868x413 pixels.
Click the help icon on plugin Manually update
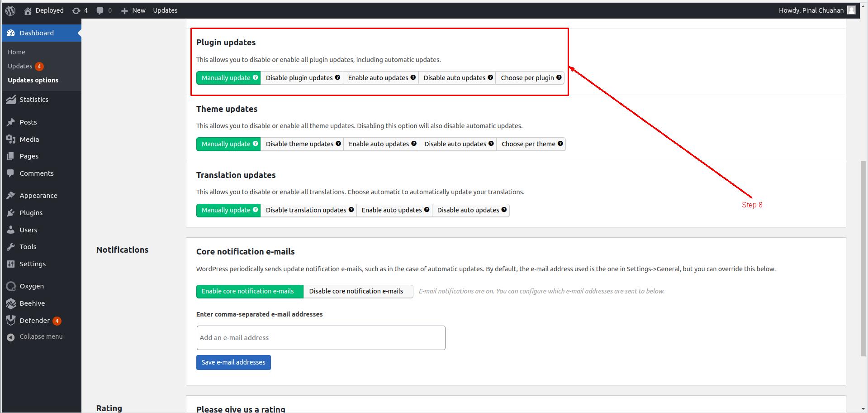(256, 77)
